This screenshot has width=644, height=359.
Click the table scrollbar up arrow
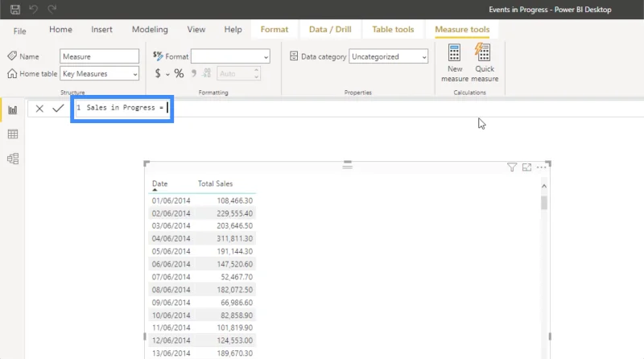(544, 186)
